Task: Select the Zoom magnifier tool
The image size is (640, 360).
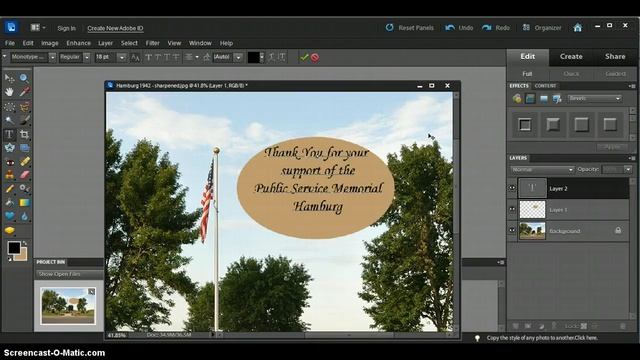Action: (24, 78)
